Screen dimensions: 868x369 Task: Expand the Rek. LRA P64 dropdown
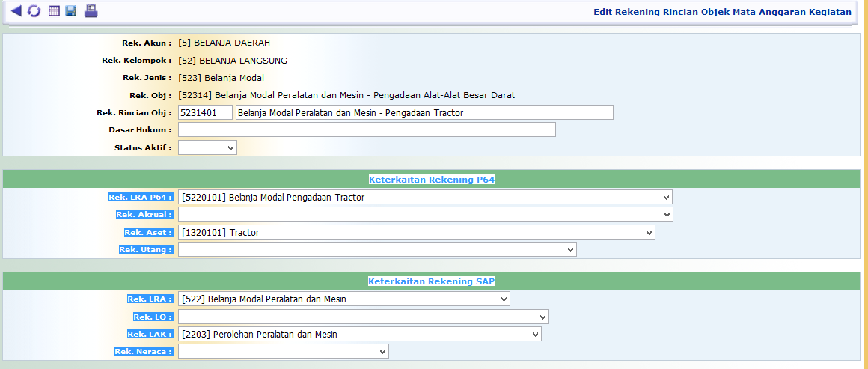(425, 197)
